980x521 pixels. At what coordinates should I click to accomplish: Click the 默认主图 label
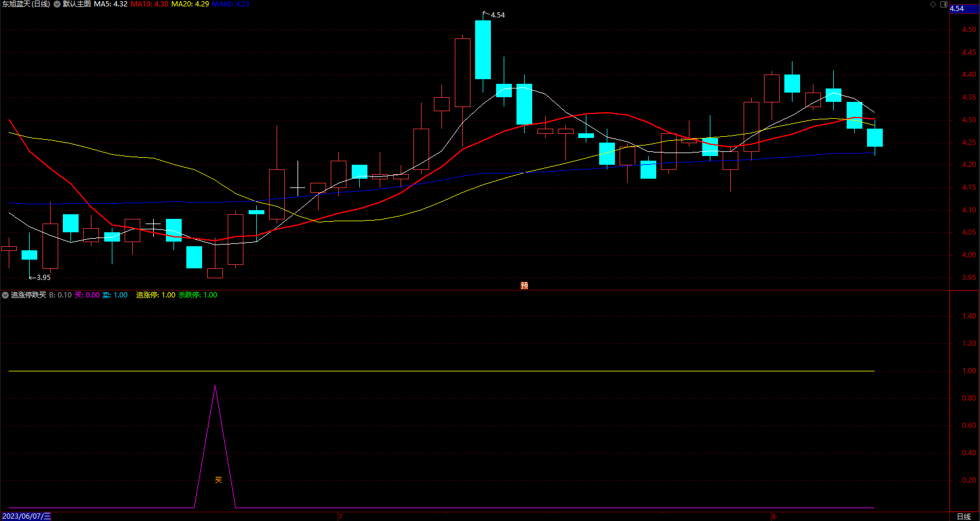point(77,4)
